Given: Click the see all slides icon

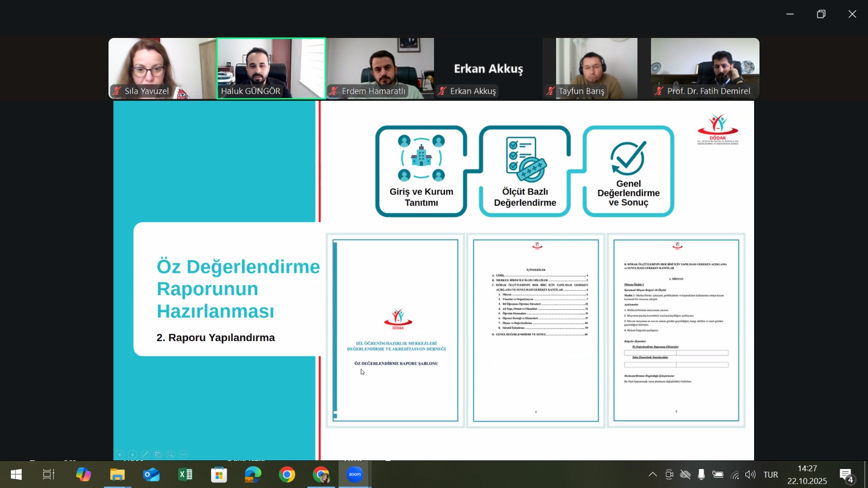Looking at the screenshot, I should (158, 454).
